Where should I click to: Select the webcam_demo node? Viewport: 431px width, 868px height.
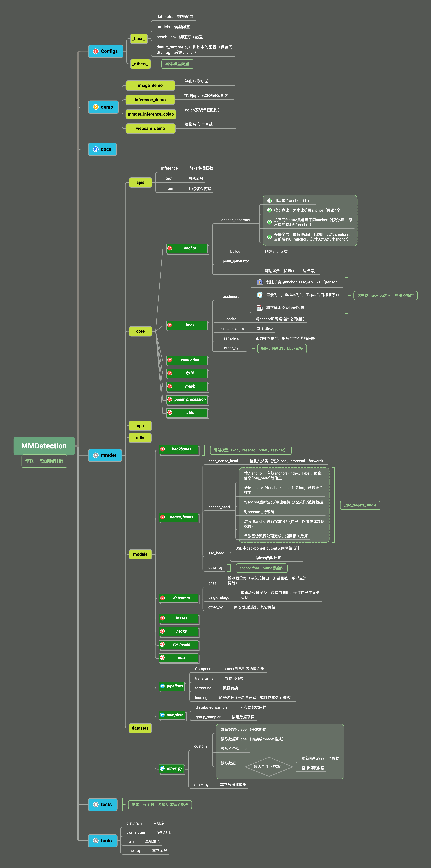tap(150, 129)
